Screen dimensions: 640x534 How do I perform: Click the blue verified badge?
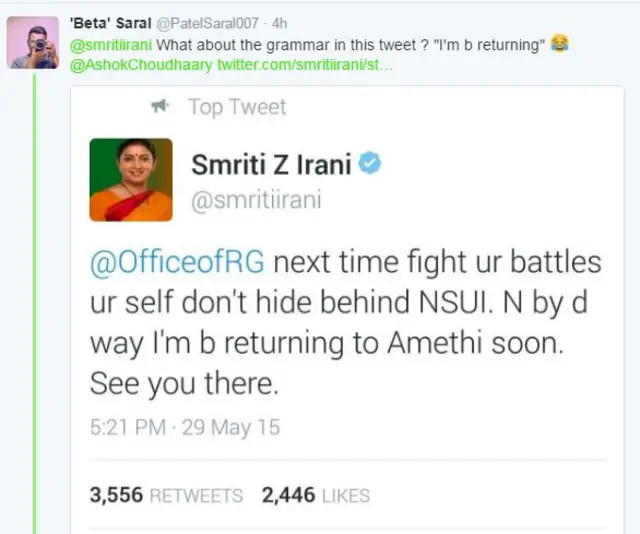[x=369, y=164]
